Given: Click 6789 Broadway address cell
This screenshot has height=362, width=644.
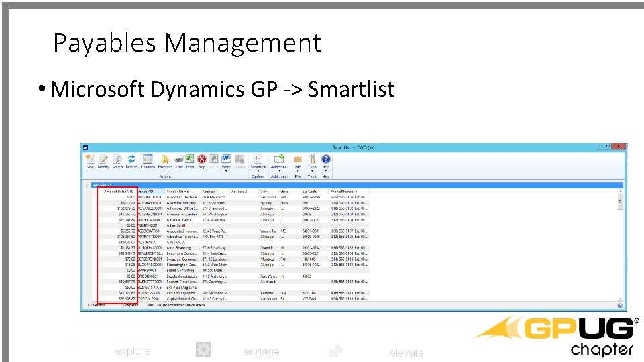Looking at the screenshot, I should tap(215, 248).
